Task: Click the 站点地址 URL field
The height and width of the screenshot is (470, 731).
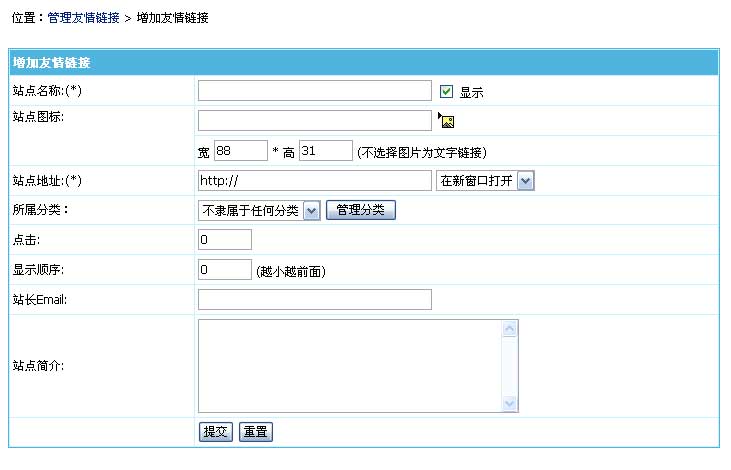Action: pyautogui.click(x=314, y=180)
